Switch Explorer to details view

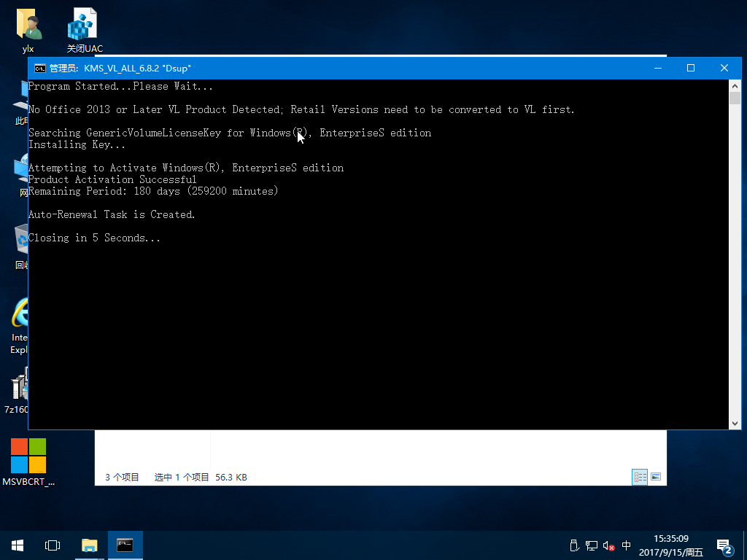640,477
